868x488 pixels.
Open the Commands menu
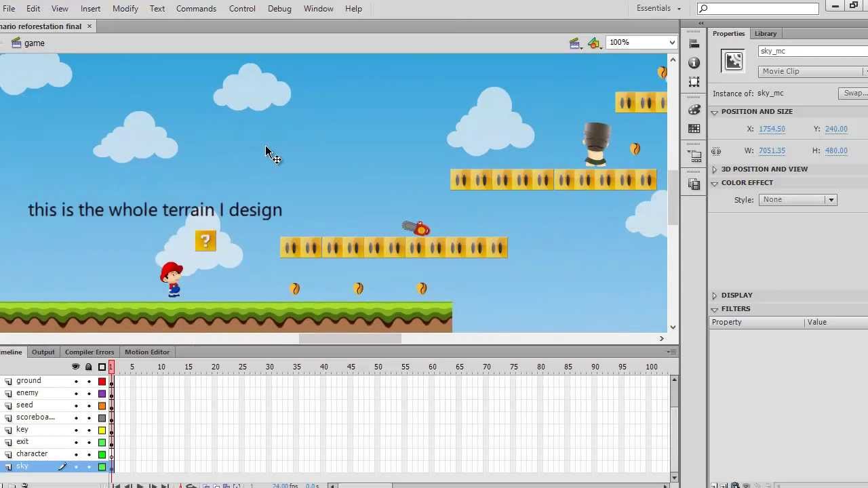(196, 8)
